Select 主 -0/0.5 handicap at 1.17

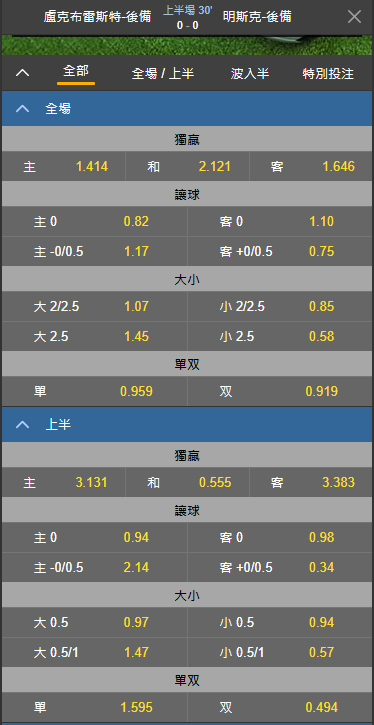point(95,252)
